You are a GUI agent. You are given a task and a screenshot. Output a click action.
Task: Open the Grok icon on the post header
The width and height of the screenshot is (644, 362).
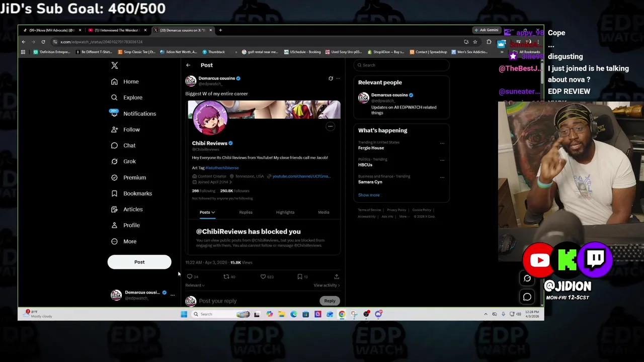(x=331, y=78)
